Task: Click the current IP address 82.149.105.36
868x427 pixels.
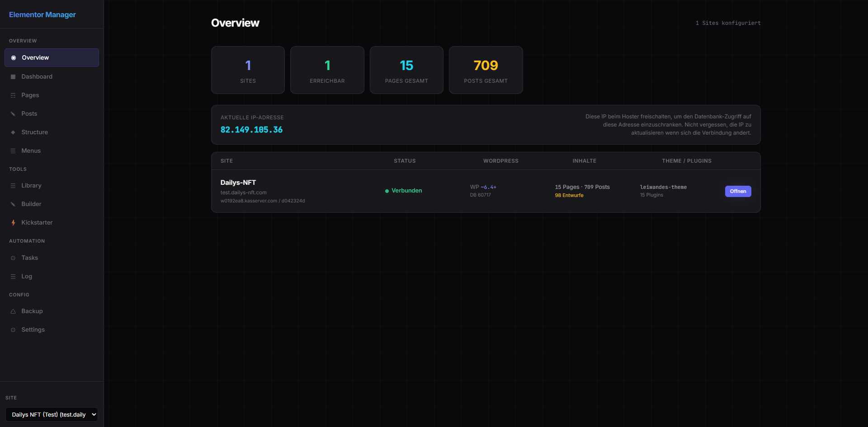Action: [x=251, y=130]
